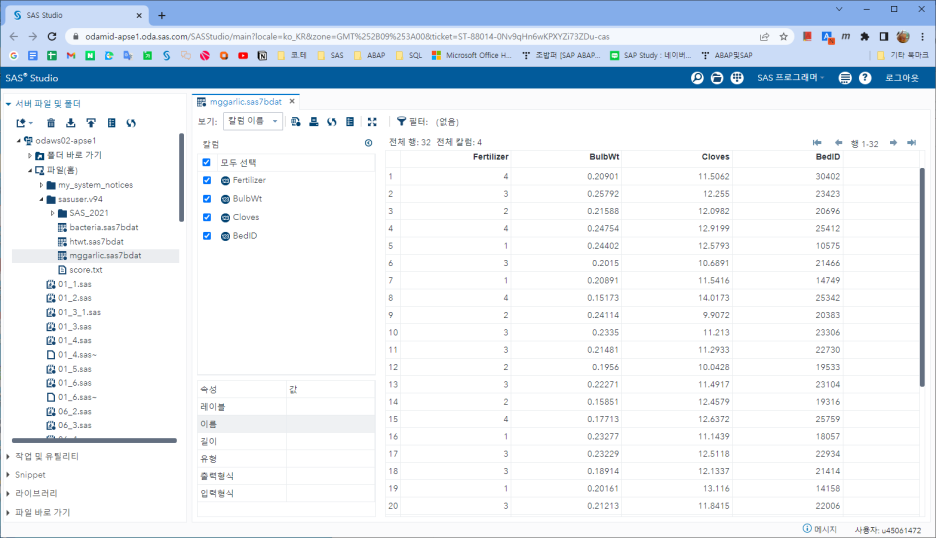The height and width of the screenshot is (538, 936).
Task: Toggle the select-all columns checkbox
Action: click(207, 162)
